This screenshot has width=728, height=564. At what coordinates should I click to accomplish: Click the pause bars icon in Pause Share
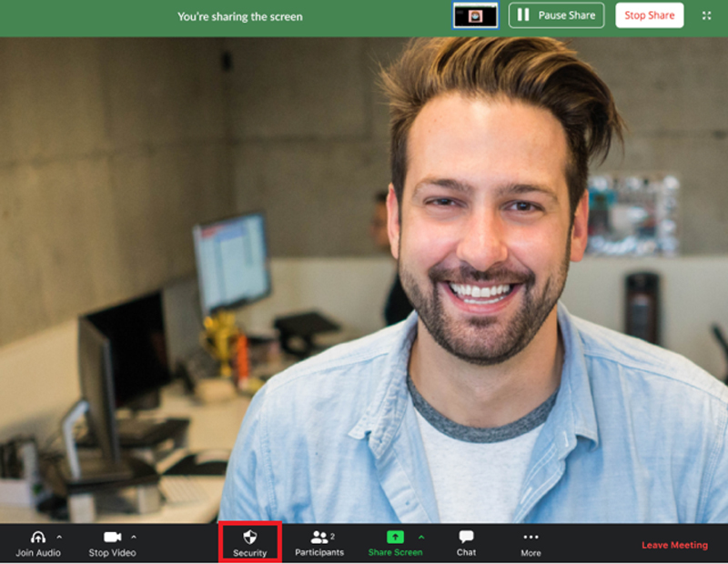[523, 15]
